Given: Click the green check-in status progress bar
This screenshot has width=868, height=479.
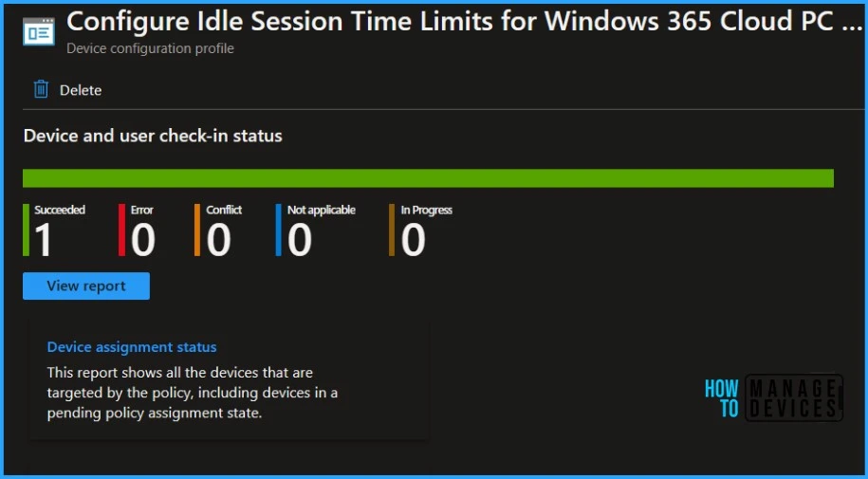Looking at the screenshot, I should pos(428,178).
